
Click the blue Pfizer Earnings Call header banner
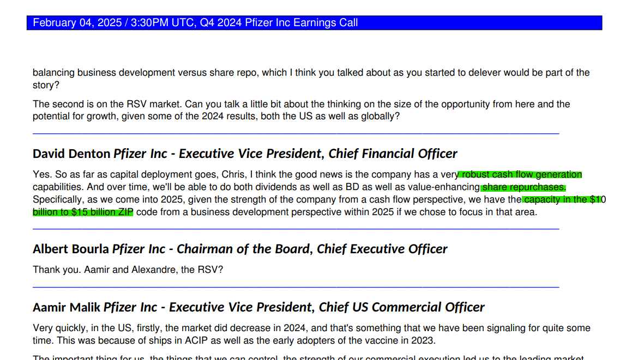tap(314, 22)
